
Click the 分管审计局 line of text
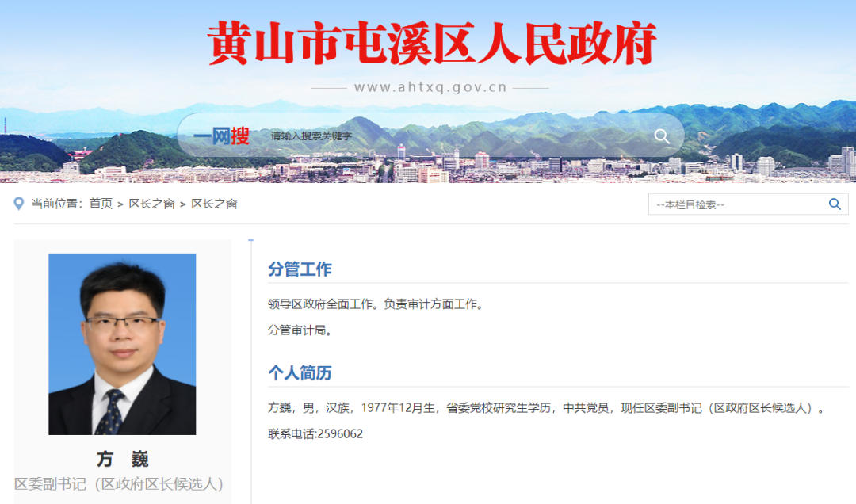point(300,330)
